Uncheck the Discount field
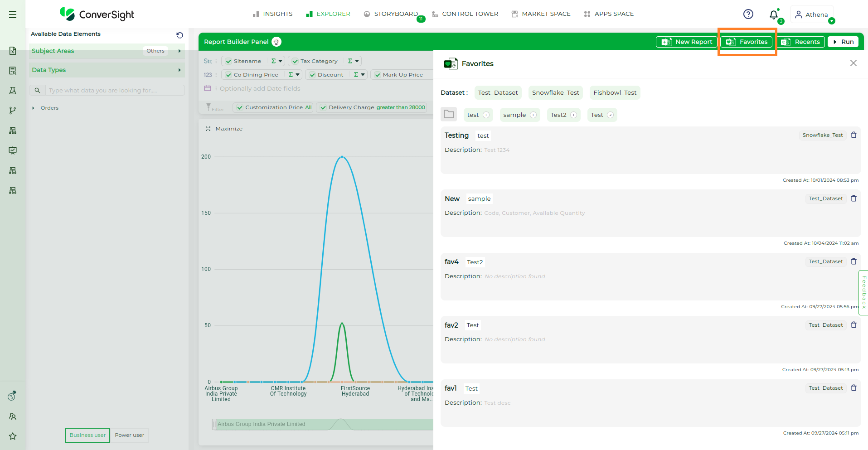 312,75
